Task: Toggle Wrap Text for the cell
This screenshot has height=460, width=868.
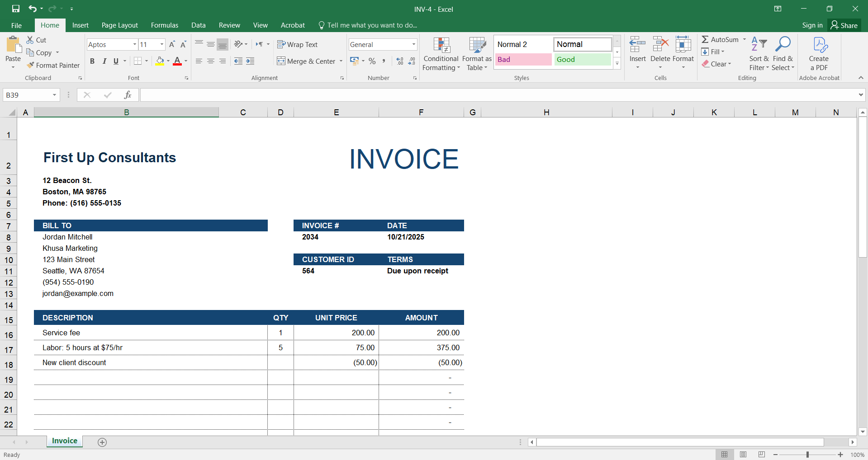Action: [x=297, y=44]
